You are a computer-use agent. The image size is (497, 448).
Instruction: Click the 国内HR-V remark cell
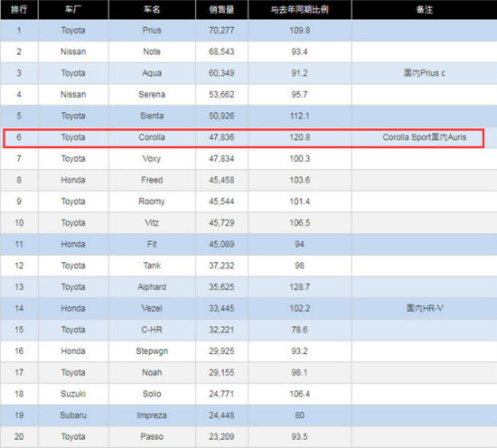(x=425, y=308)
